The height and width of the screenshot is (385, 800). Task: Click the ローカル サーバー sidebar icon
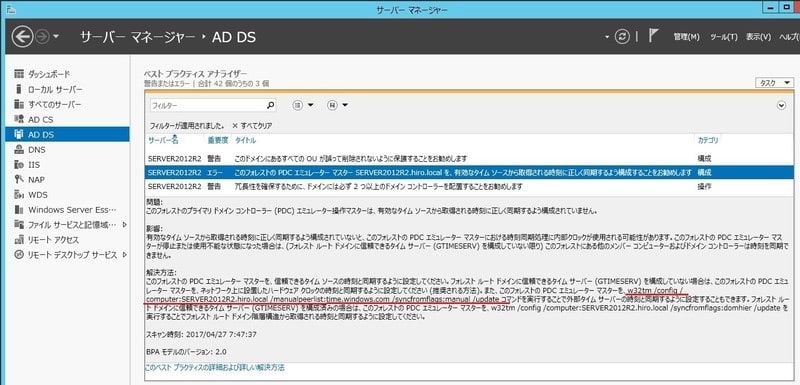(19, 89)
